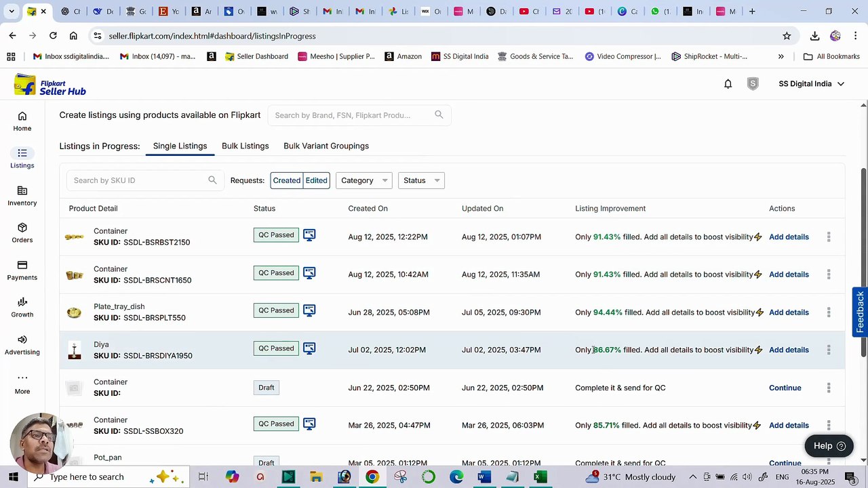The height and width of the screenshot is (488, 868).
Task: Open three-dot menu for SSDL-BRSCNT1650 row
Action: [829, 274]
